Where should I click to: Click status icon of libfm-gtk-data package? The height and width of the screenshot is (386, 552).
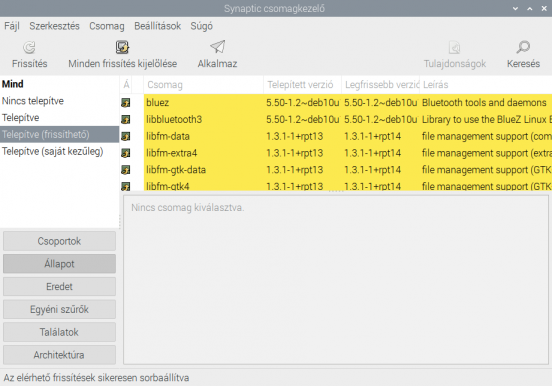126,170
